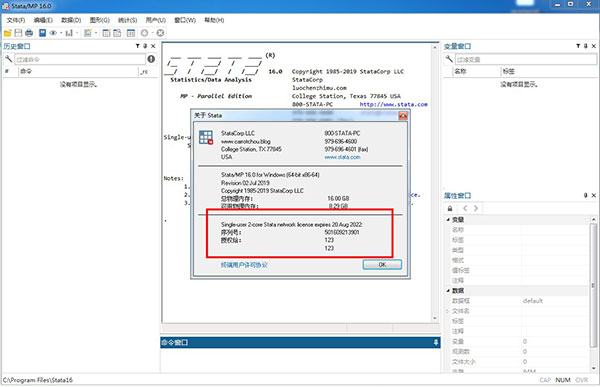600x387 pixels.
Task: Open http://www.stata.com link in results window
Action: click(x=393, y=104)
